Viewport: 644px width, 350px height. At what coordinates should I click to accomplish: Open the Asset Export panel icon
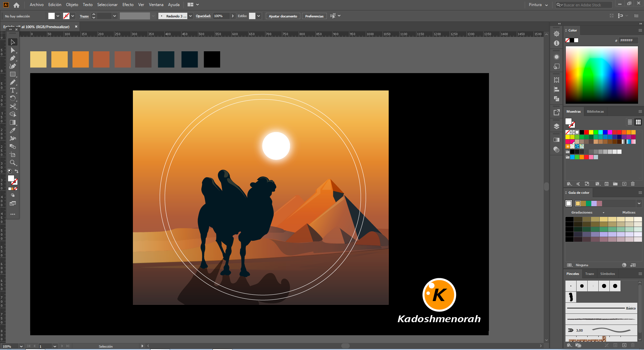(556, 113)
